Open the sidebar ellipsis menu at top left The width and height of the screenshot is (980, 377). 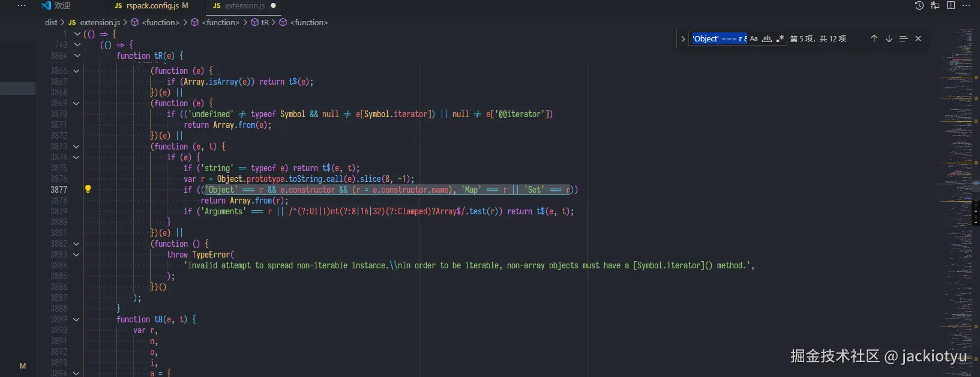[22, 5]
